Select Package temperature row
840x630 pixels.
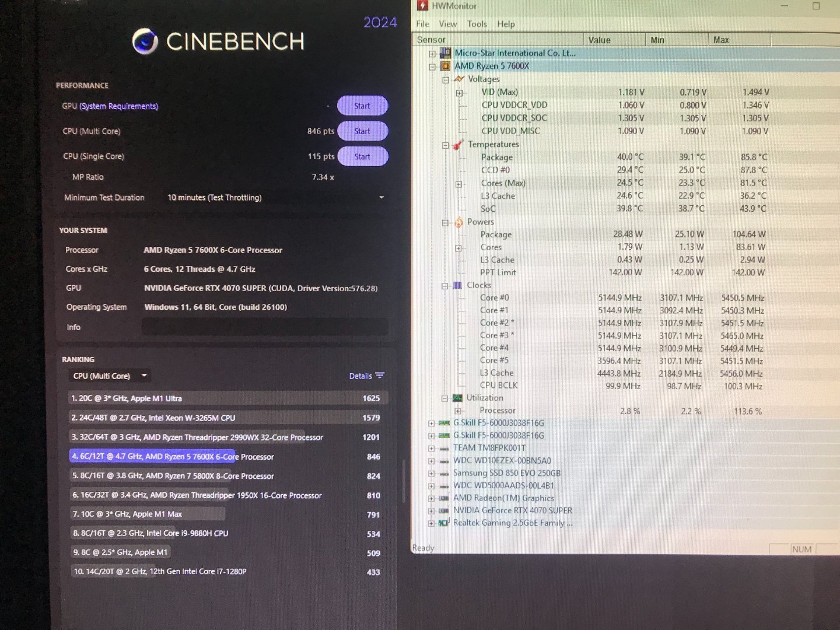point(624,157)
